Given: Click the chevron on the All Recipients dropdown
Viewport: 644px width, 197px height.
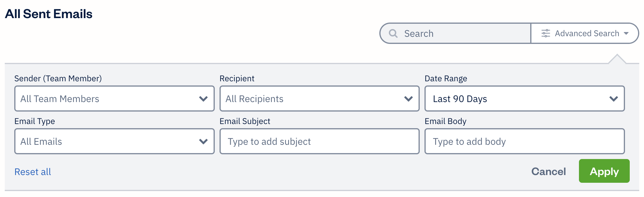Looking at the screenshot, I should (409, 99).
